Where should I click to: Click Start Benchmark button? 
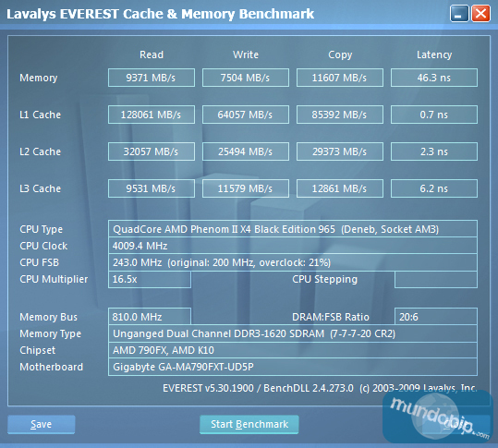[x=249, y=424]
